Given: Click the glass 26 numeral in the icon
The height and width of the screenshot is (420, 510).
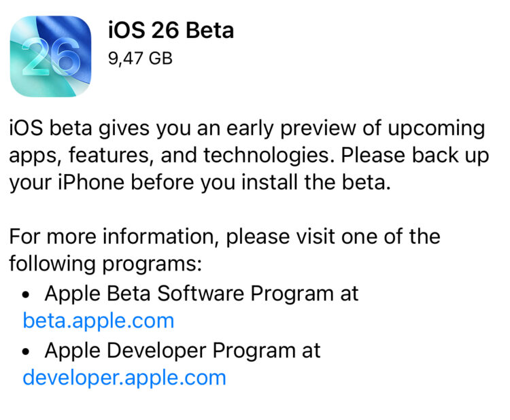Looking at the screenshot, I should click(51, 57).
